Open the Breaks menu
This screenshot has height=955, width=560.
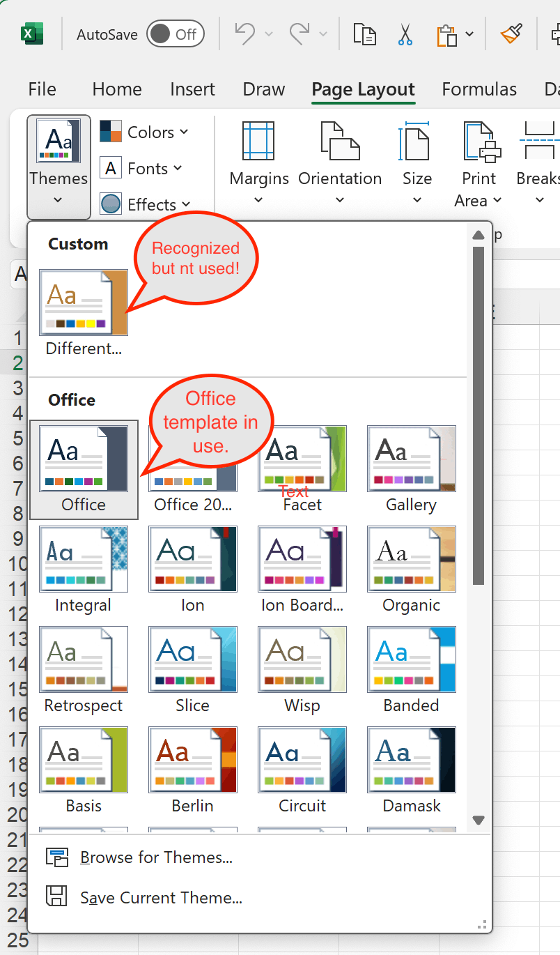point(538,164)
